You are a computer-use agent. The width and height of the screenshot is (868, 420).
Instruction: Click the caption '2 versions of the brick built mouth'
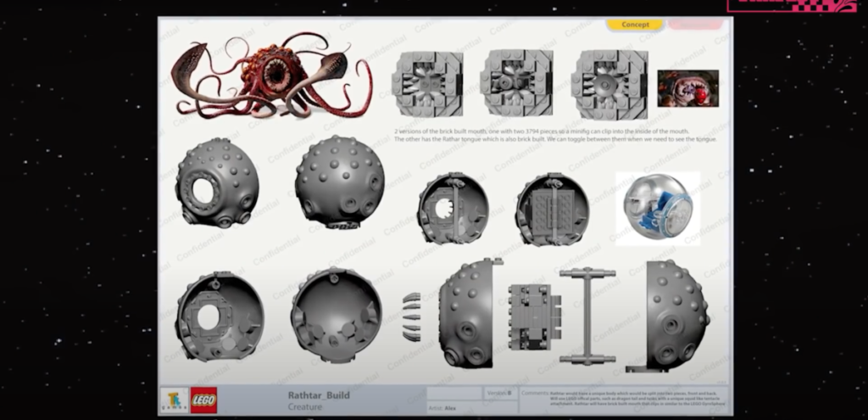click(542, 132)
